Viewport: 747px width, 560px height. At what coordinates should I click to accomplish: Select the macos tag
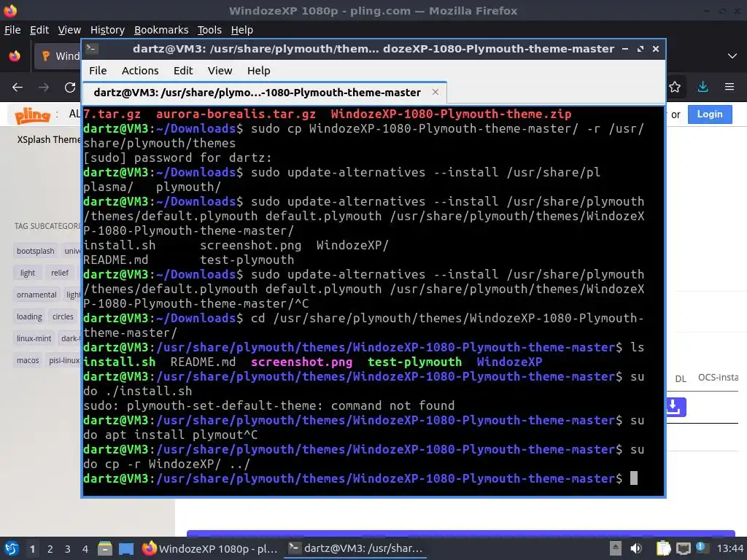(28, 360)
